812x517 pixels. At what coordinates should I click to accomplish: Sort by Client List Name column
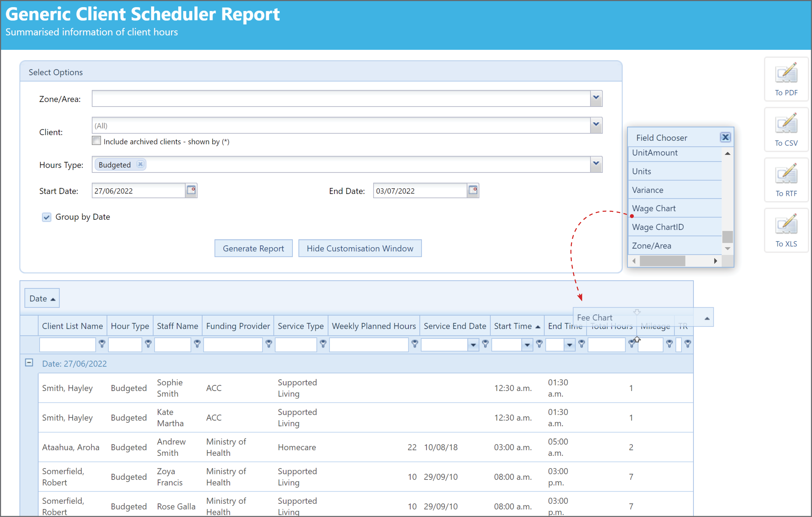click(72, 325)
